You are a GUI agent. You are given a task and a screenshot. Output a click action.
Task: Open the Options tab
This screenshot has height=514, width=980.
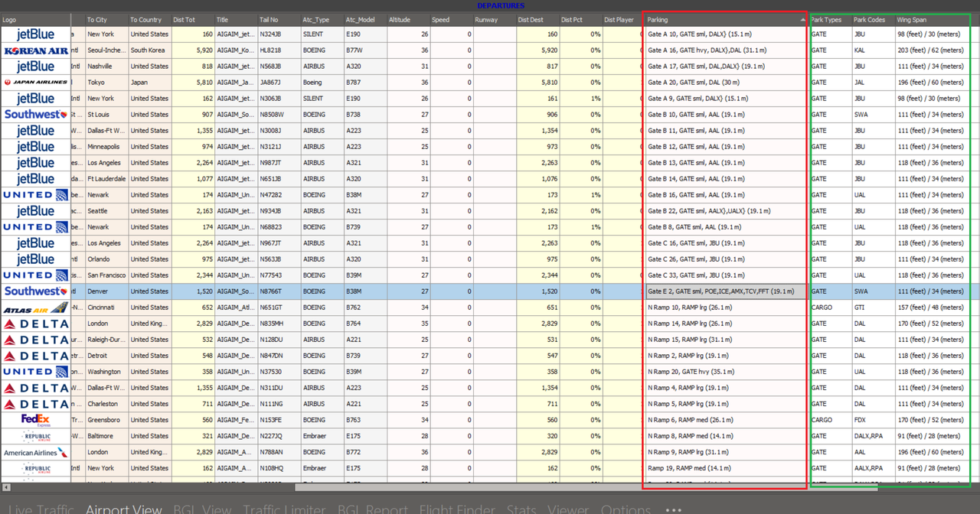click(626, 509)
